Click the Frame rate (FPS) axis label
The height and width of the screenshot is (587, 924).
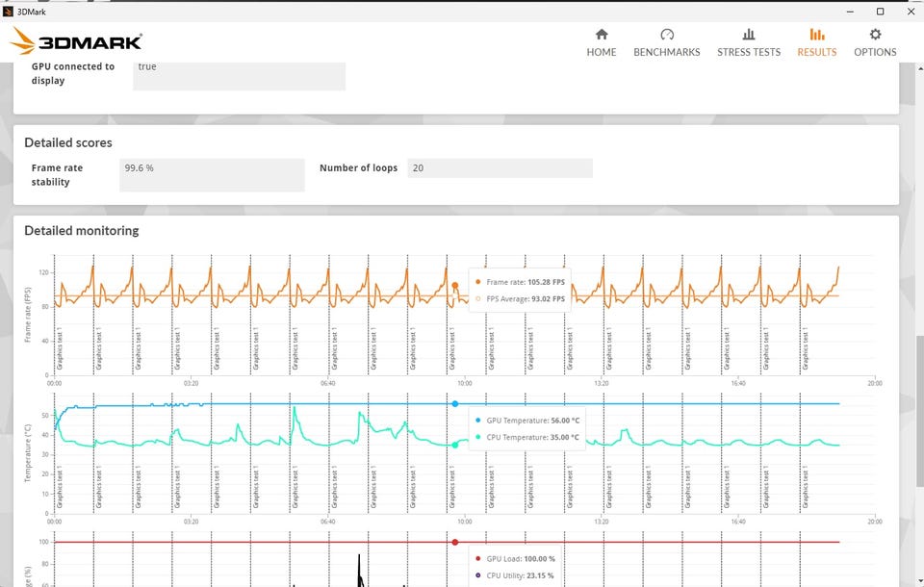27,315
